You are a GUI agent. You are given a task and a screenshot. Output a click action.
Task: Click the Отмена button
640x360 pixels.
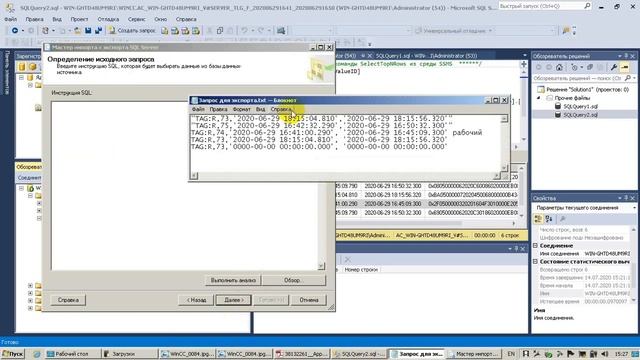(x=309, y=300)
